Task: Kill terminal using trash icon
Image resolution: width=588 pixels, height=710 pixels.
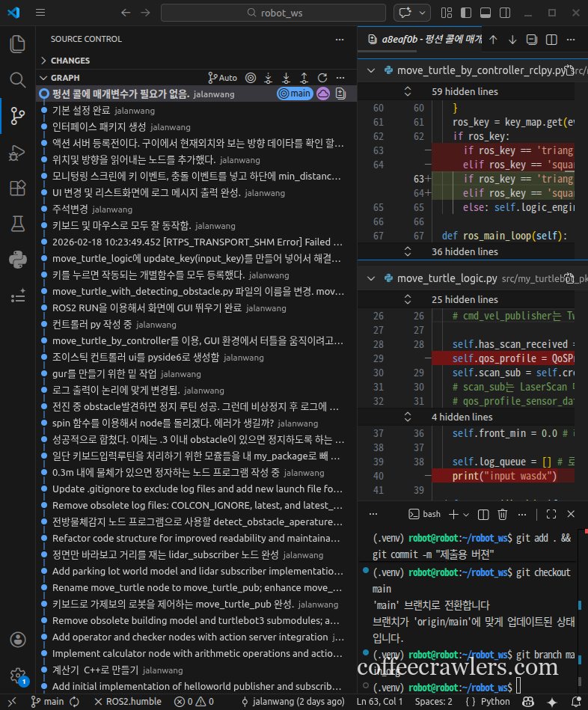Action: pos(503,514)
